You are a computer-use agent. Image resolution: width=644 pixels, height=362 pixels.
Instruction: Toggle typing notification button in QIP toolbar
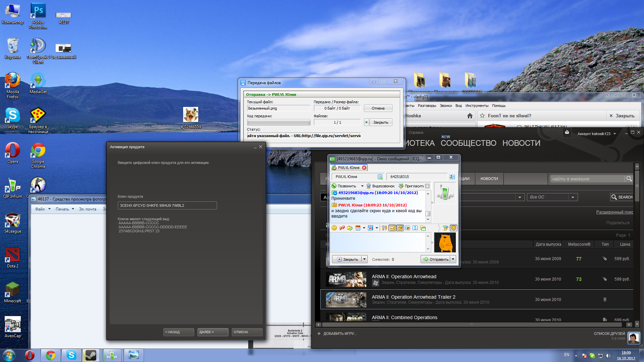pyautogui.click(x=400, y=228)
